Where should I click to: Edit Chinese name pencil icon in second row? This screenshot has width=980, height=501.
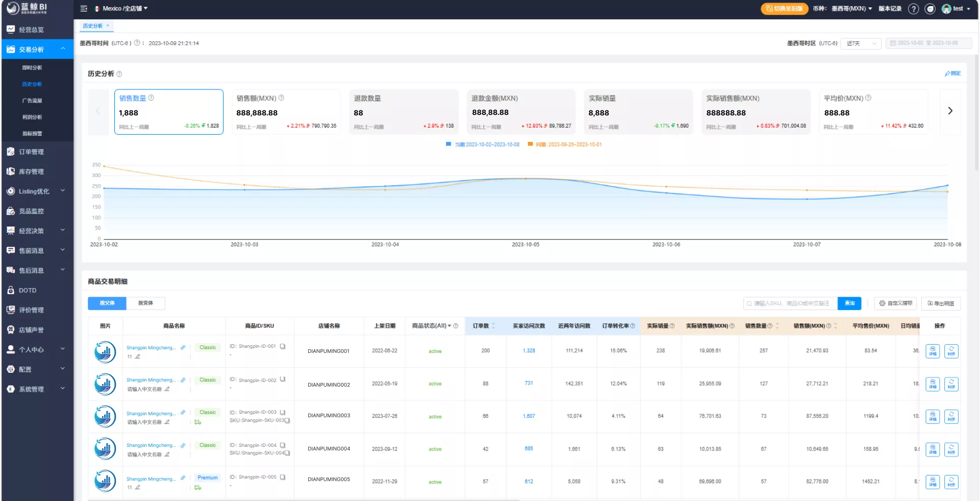click(167, 389)
